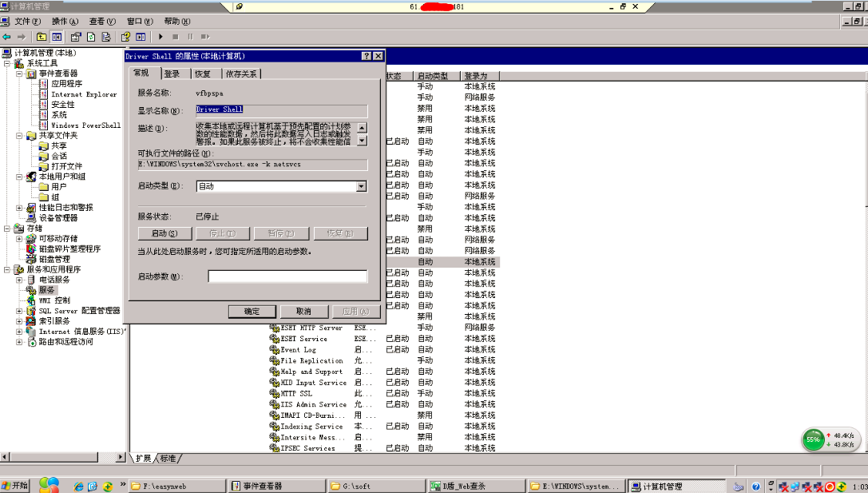Click the start service play icon

[x=161, y=37]
